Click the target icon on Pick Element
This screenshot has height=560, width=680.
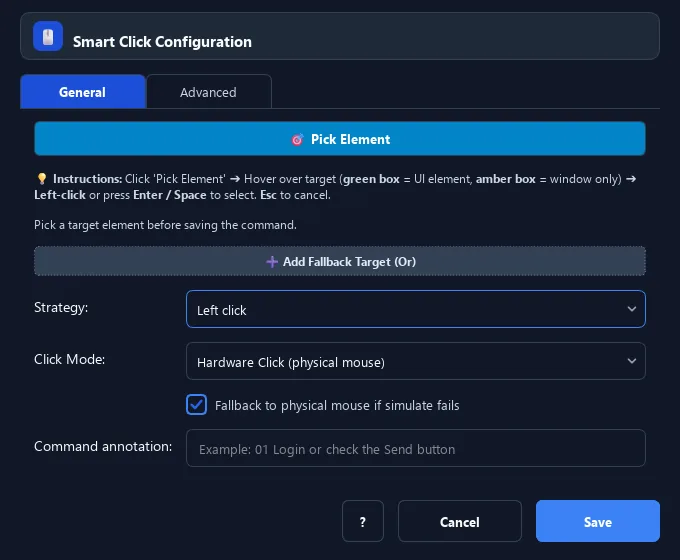pyautogui.click(x=297, y=139)
